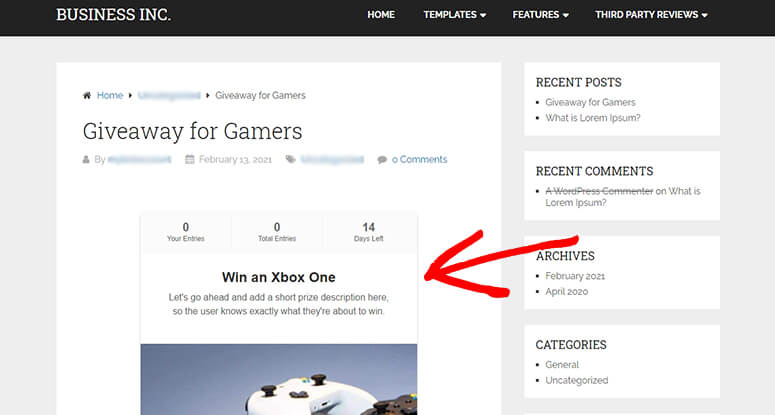Click the Days Left counter
This screenshot has height=415, width=775.
369,232
